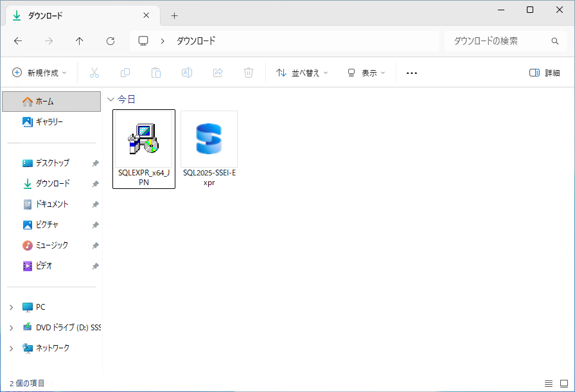Click the pin icon beside ドキュメント

[x=95, y=204]
